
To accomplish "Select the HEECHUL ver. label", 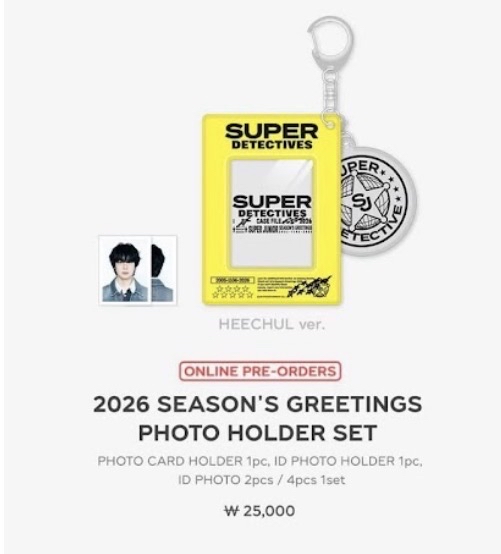I will (x=271, y=324).
